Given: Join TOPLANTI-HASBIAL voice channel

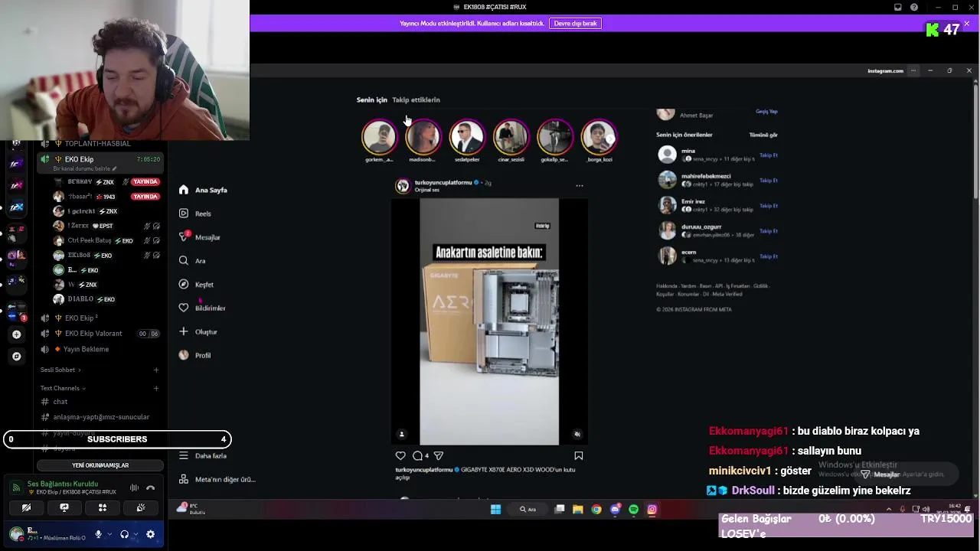Looking at the screenshot, I should [100, 144].
